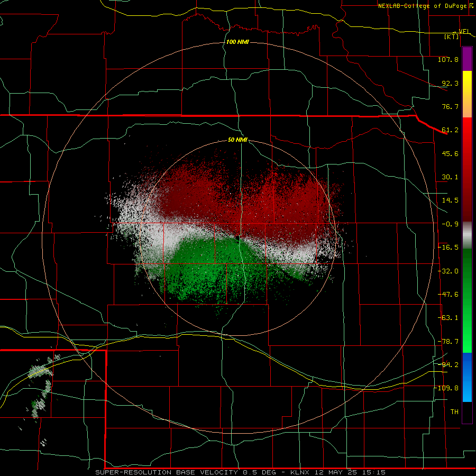Click the -47.6 legend value
This screenshot has height=476, width=476.
448,295
